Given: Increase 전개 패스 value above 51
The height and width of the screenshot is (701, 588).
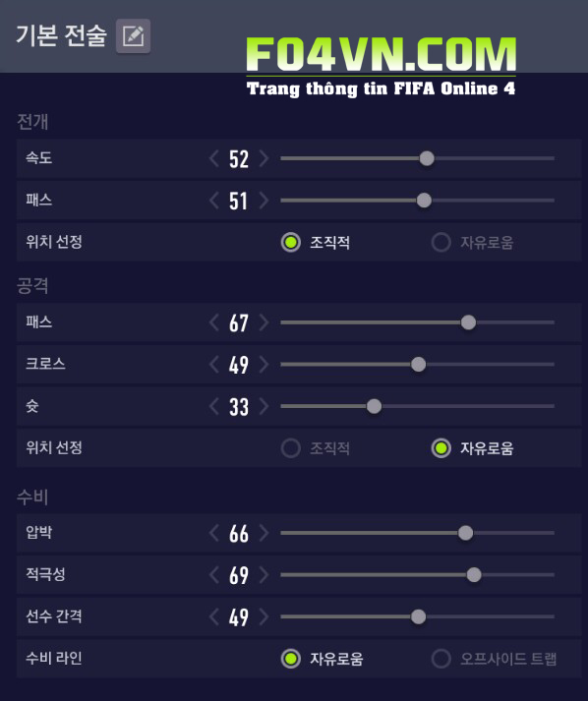Looking at the screenshot, I should click(264, 201).
